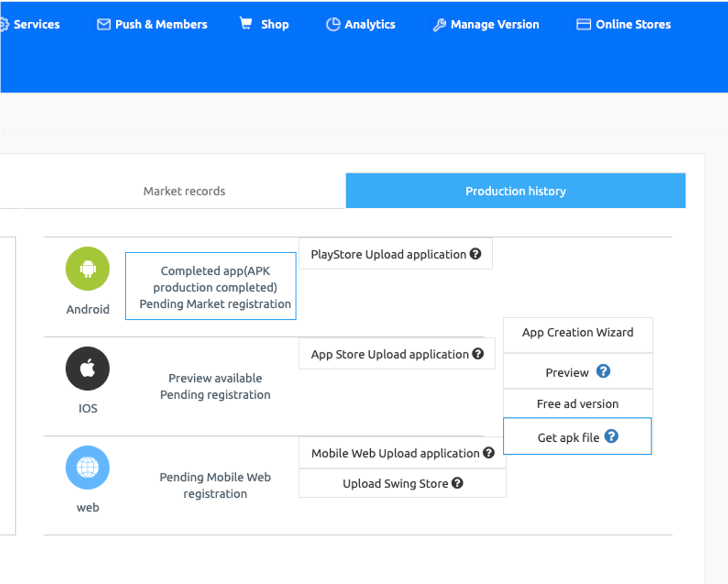Click the blue web globe icon

(x=87, y=468)
